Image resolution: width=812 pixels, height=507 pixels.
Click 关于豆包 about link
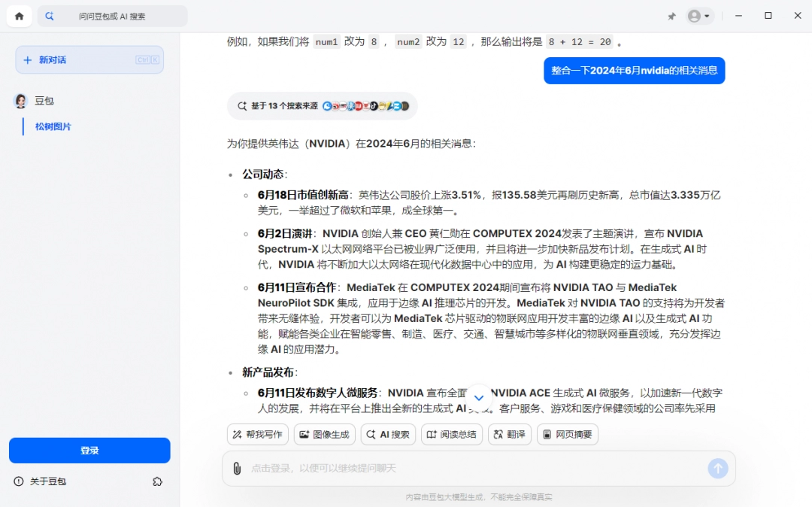click(42, 481)
